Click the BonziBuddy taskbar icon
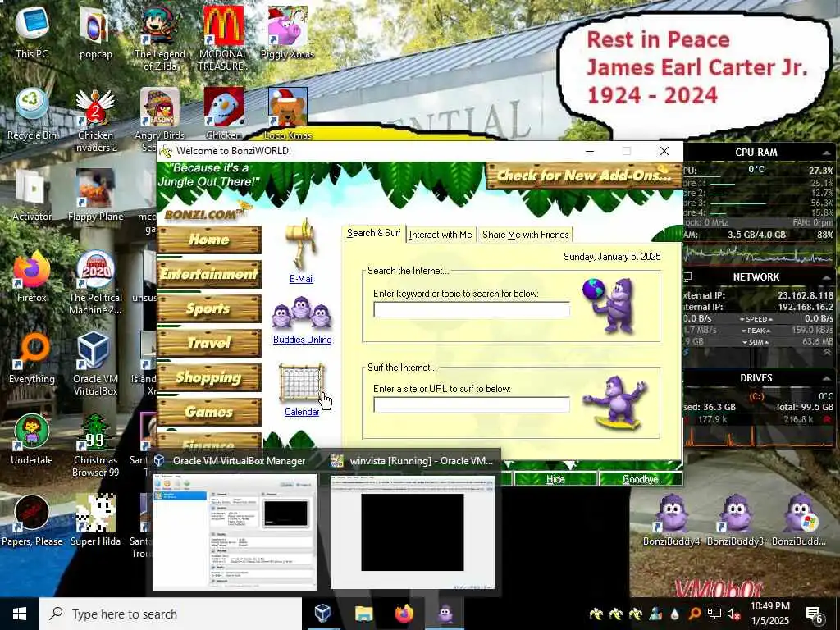The image size is (840, 630). [445, 614]
